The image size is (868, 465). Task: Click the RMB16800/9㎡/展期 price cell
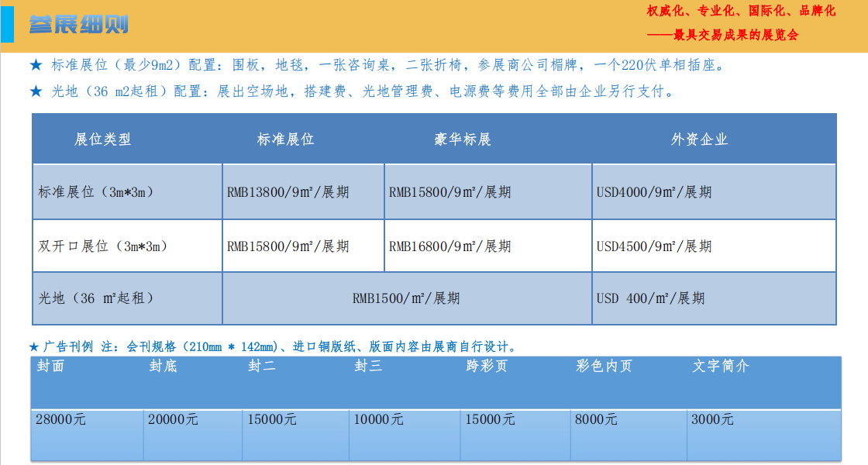tap(449, 246)
